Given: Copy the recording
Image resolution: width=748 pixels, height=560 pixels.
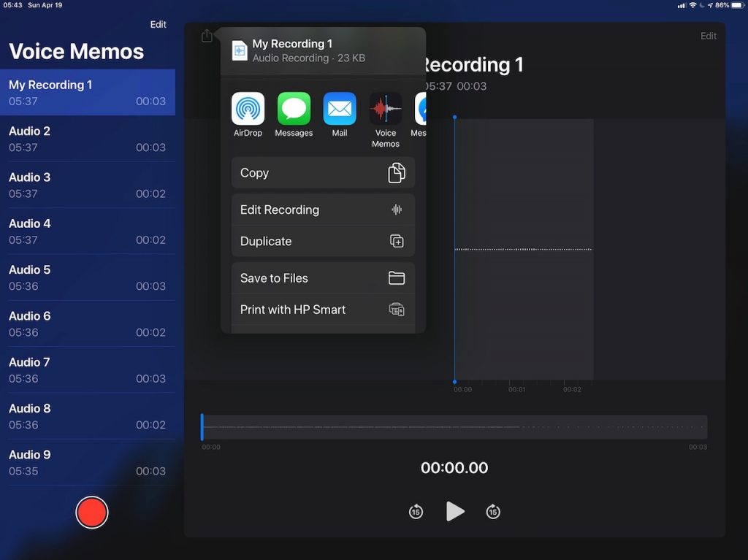Looking at the screenshot, I should click(x=323, y=173).
